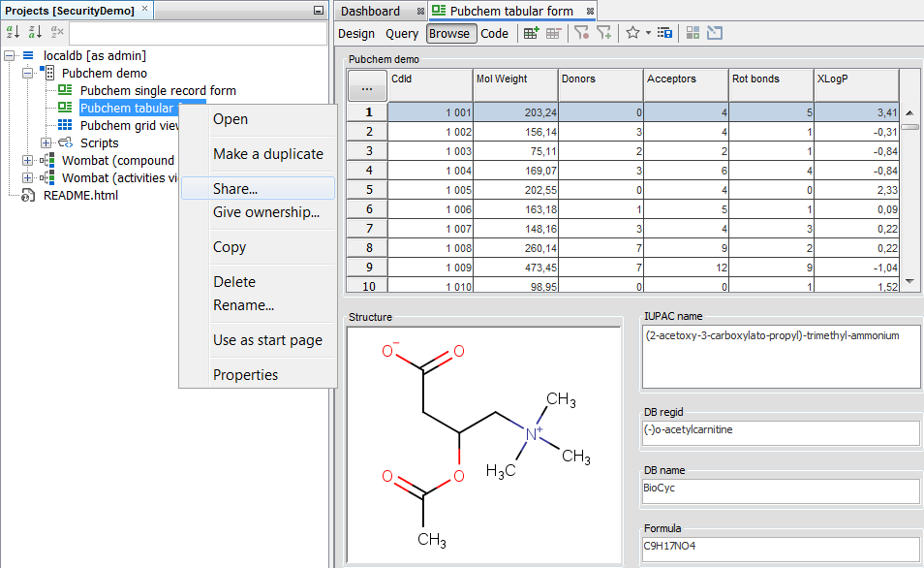Collapse the Pubchem demo tree node
The width and height of the screenshot is (924, 568).
pos(28,74)
